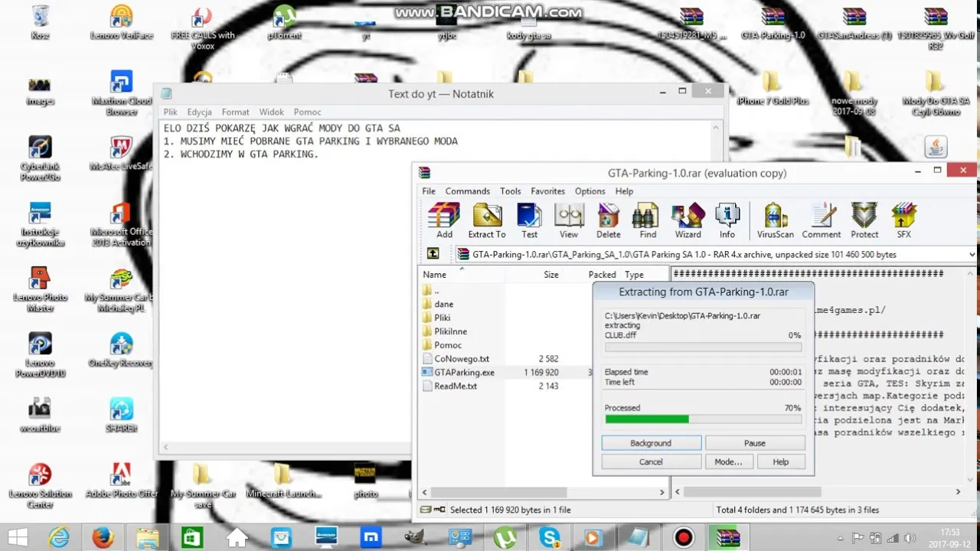
Task: Open the Wizard toolbar icon
Action: pyautogui.click(x=688, y=221)
